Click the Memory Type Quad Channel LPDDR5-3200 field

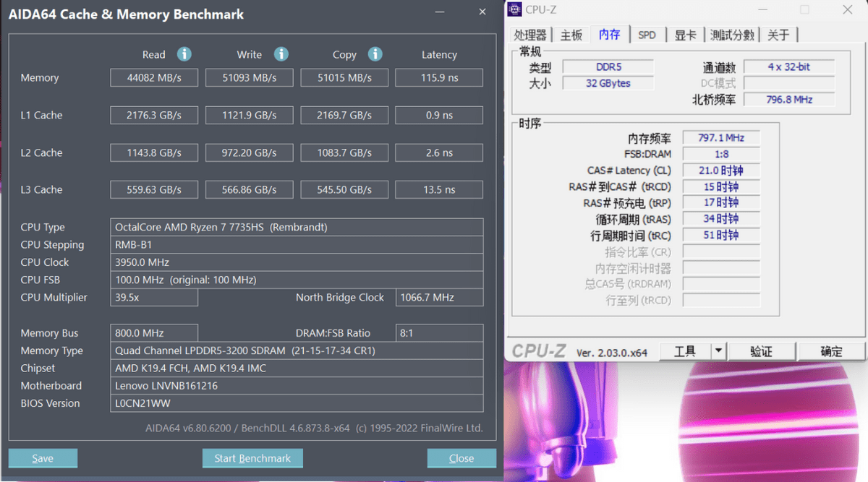297,350
